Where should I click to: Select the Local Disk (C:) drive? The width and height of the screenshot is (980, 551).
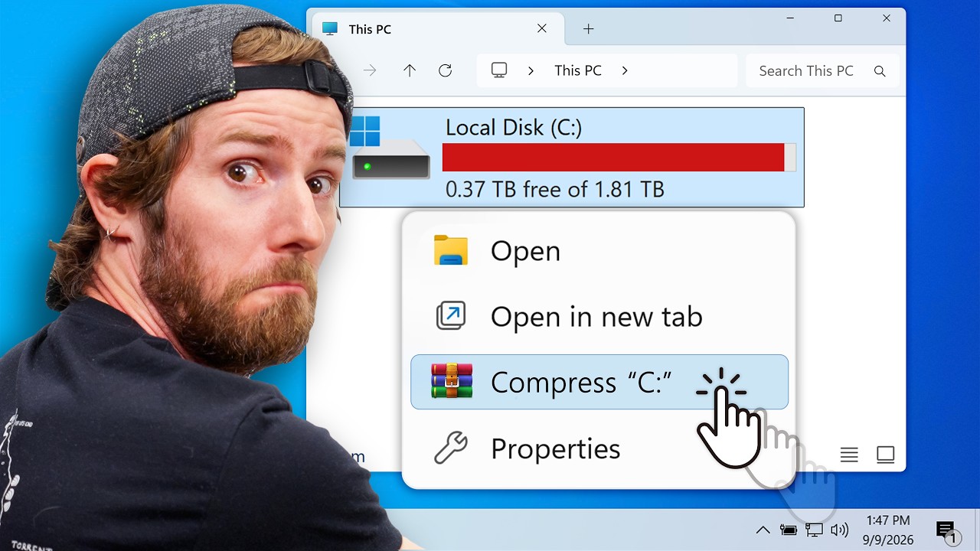[x=572, y=157]
